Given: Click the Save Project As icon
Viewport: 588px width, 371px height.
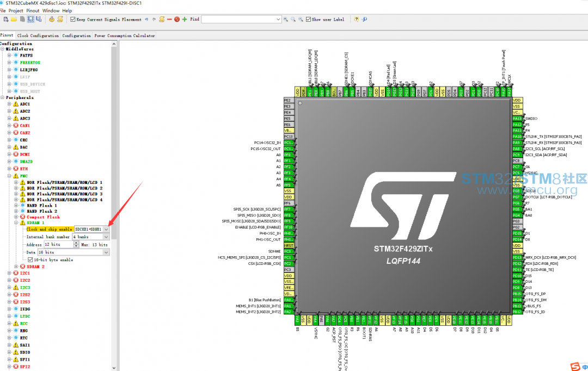Looking at the screenshot, I should pos(39,19).
